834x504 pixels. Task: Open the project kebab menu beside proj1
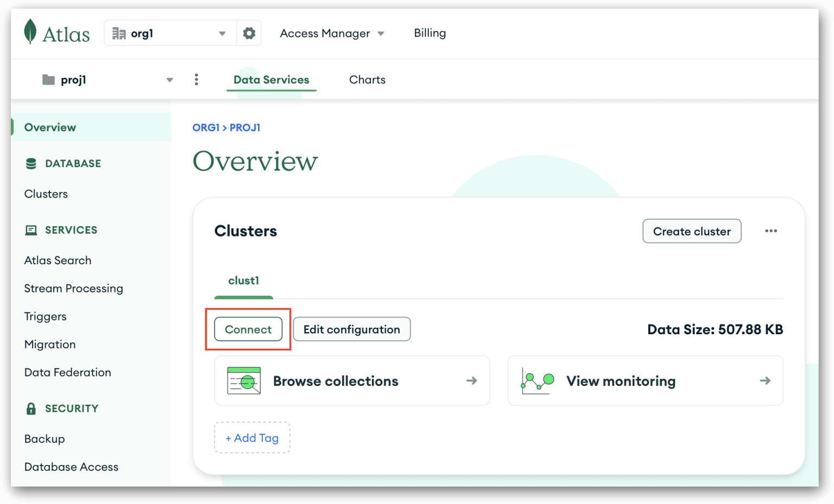pos(196,79)
